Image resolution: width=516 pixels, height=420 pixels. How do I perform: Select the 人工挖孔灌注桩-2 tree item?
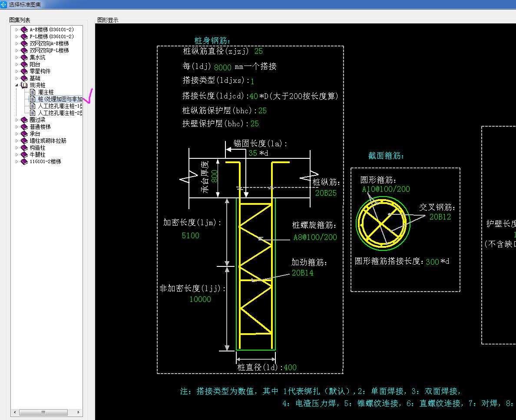pyautogui.click(x=60, y=113)
